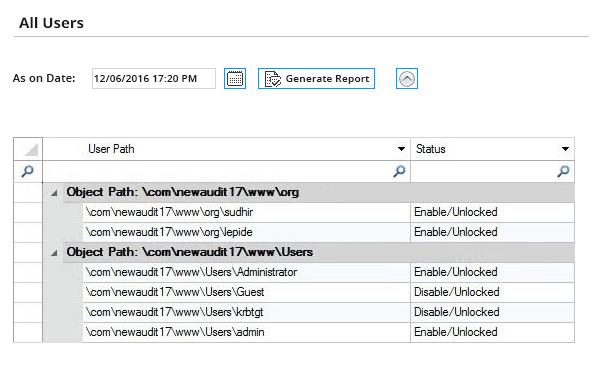Click the select-all corner triangle of the grid
612x382 pixels.
(x=31, y=149)
